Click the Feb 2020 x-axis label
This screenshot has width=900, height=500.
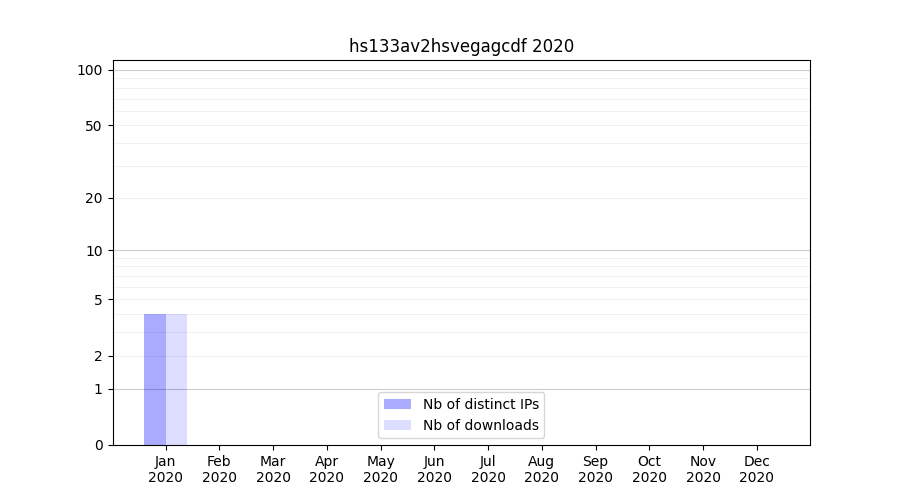tap(219, 469)
